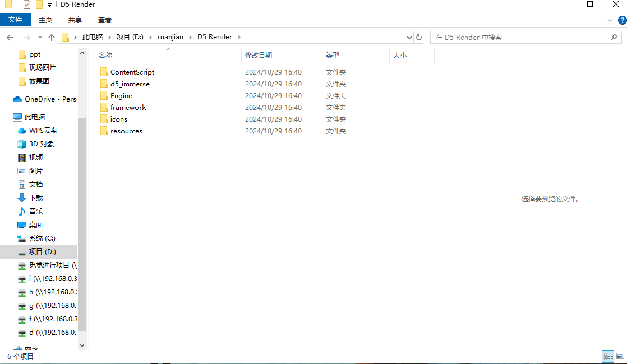
Task: Click the 文档 documents icon in sidebar
Action: [x=22, y=185]
